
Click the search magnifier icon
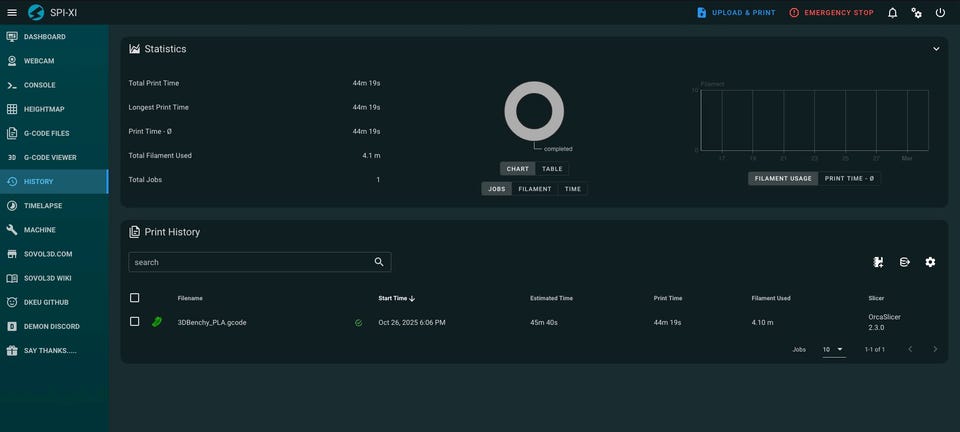pyautogui.click(x=379, y=262)
